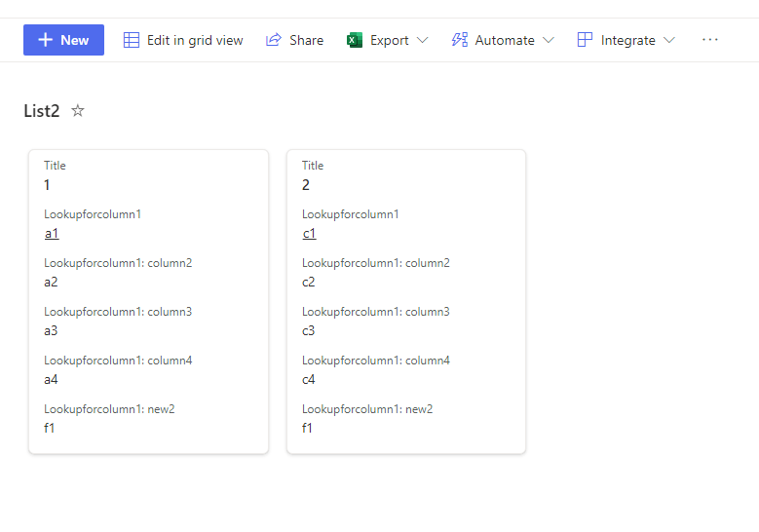
Task: Click the Share label in toolbar
Action: 306,40
